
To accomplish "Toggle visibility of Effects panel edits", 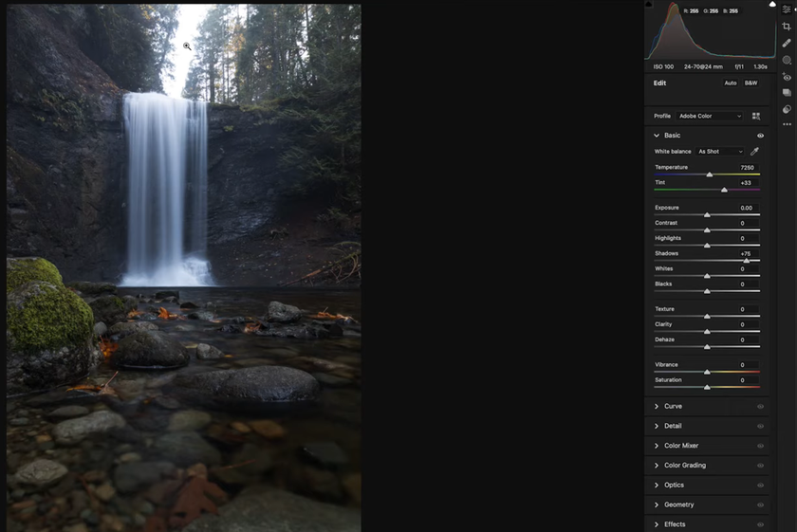I will (760, 524).
